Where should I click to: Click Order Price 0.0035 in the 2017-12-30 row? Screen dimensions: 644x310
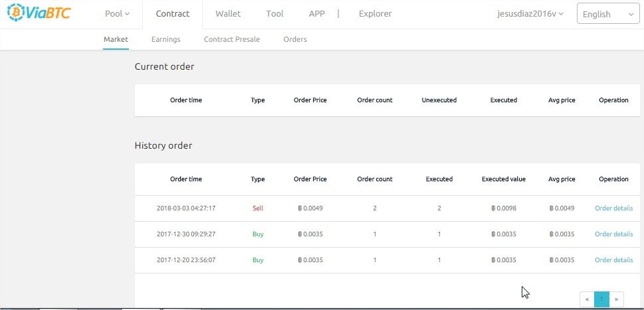pyautogui.click(x=310, y=234)
